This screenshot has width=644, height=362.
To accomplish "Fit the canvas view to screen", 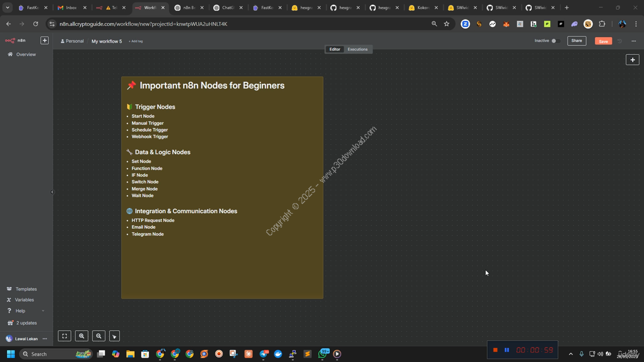I will point(64,336).
